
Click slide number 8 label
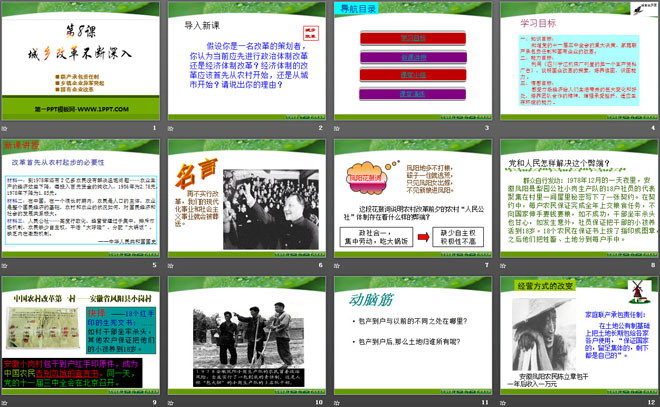(x=653, y=265)
